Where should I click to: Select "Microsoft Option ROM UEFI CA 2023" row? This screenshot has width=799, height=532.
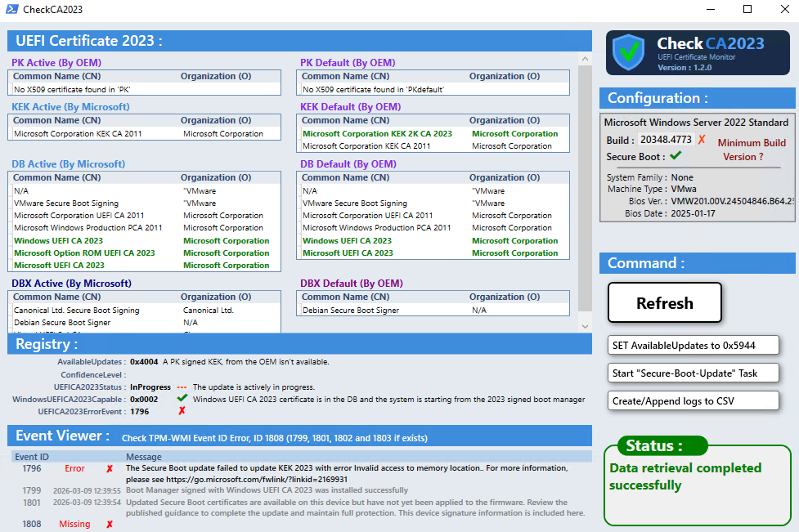pos(144,253)
